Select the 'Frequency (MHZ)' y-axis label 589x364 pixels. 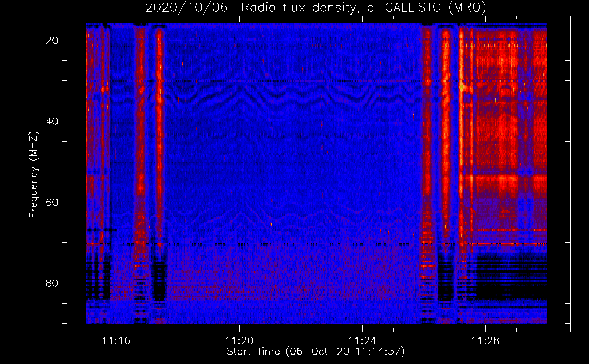click(x=33, y=175)
